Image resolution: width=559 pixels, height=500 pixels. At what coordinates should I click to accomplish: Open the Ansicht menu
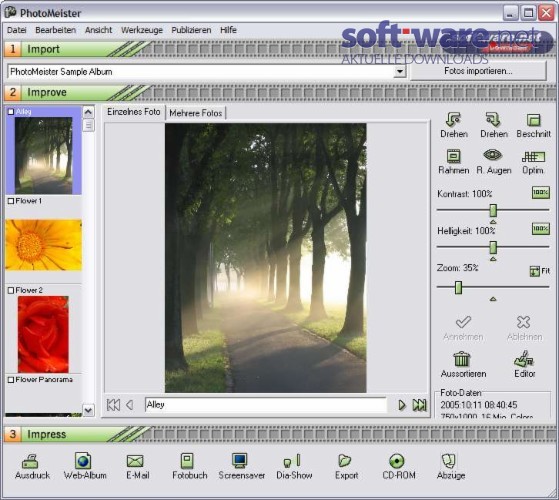coord(98,30)
